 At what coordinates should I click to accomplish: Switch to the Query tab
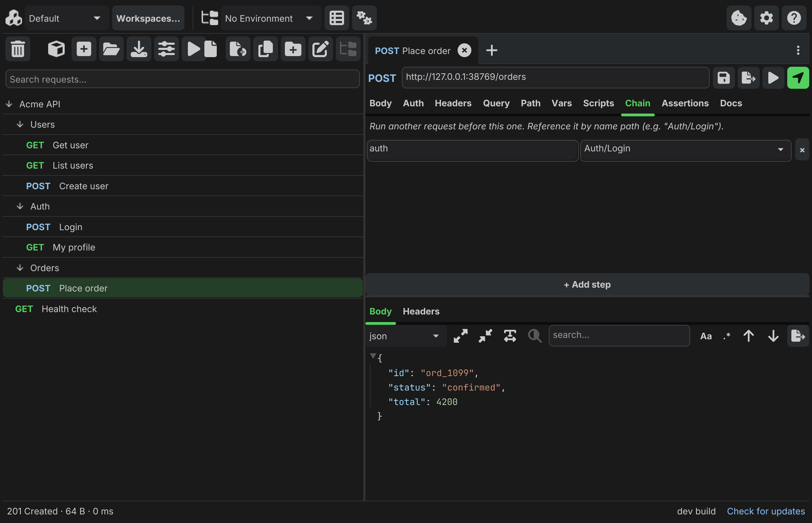point(496,103)
